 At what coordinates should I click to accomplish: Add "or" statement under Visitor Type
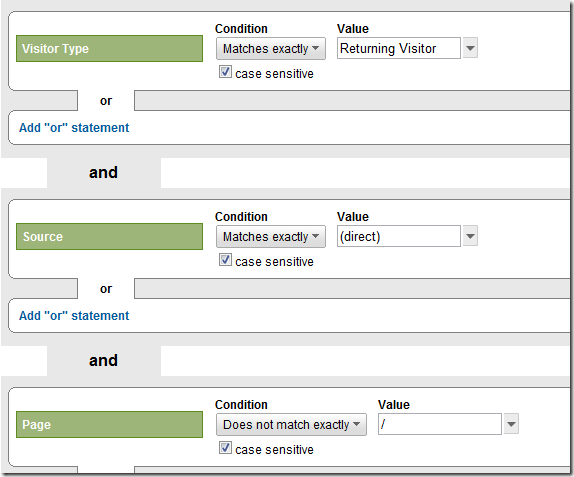pyautogui.click(x=74, y=128)
